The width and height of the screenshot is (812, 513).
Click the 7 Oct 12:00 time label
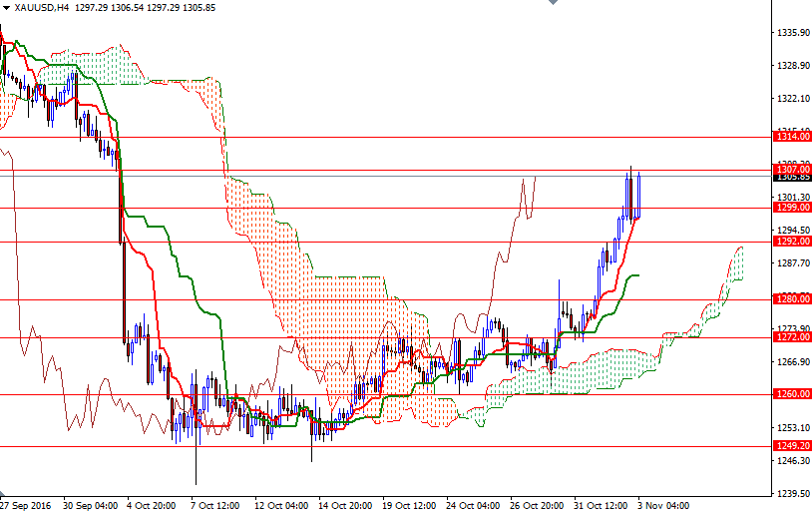pos(216,505)
